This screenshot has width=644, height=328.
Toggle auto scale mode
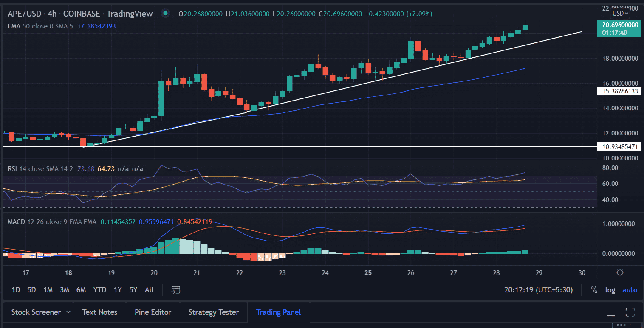[630, 290]
